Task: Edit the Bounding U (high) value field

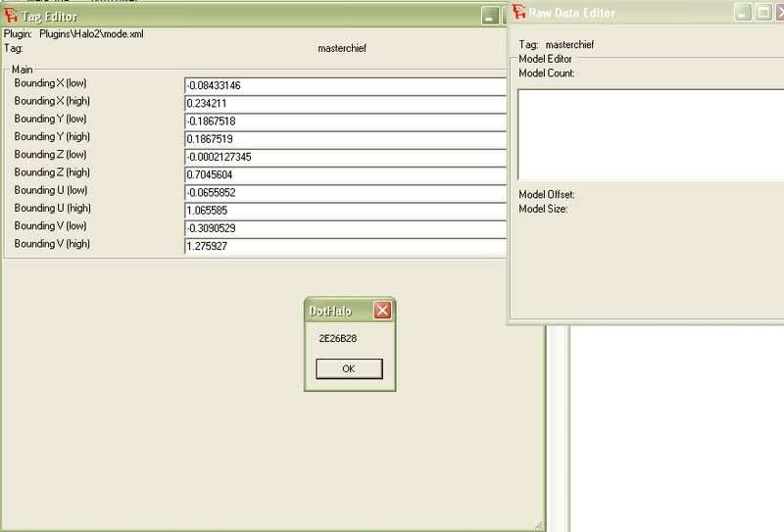Action: [x=346, y=211]
